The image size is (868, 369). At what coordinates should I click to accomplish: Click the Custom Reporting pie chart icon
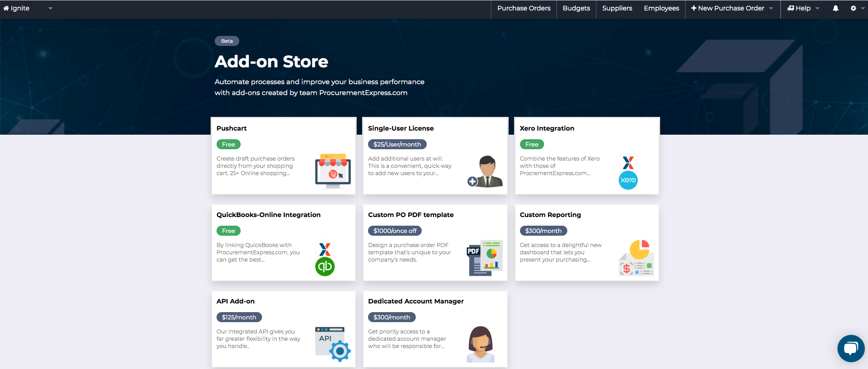click(636, 258)
